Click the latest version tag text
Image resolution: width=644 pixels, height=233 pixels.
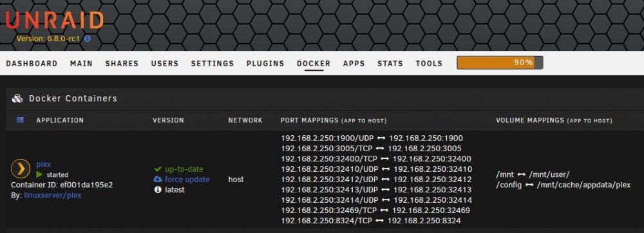coord(175,189)
